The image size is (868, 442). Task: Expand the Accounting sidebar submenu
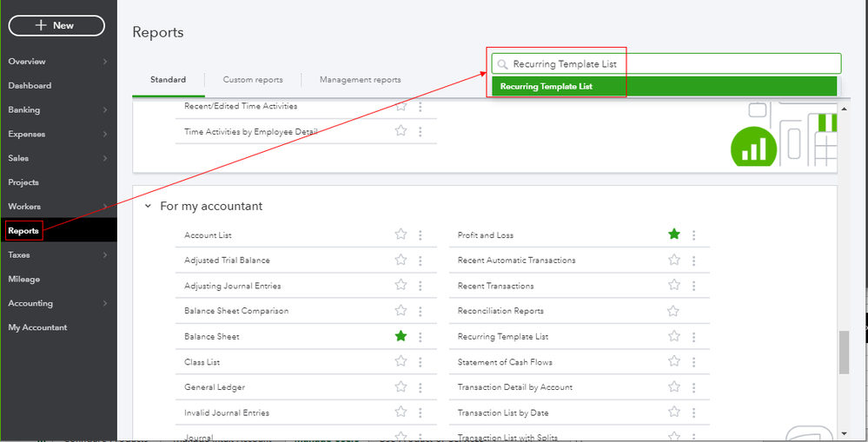point(104,304)
